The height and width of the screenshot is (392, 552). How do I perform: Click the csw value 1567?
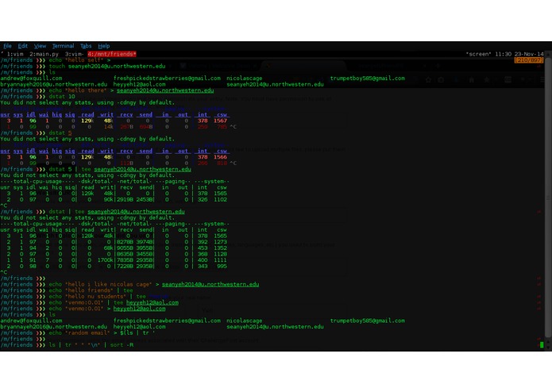[x=220, y=121]
